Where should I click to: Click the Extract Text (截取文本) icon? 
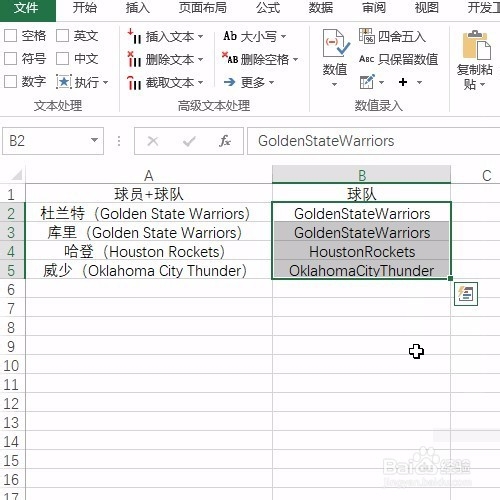[x=135, y=82]
